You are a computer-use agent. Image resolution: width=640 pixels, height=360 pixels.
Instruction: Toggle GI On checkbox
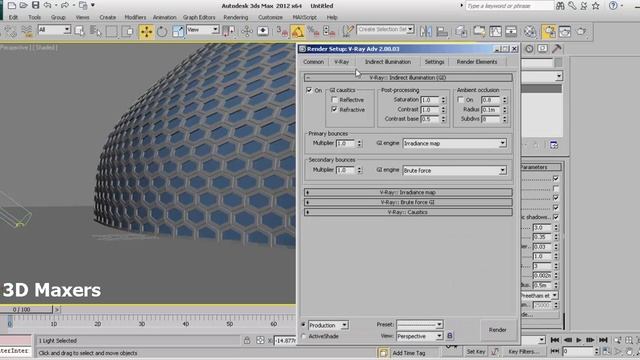(309, 90)
